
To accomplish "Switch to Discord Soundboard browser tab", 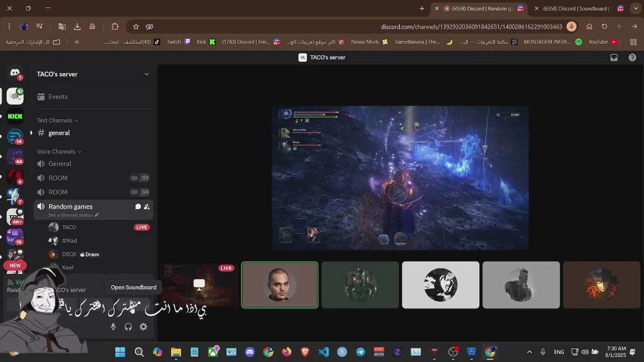I will tap(578, 9).
